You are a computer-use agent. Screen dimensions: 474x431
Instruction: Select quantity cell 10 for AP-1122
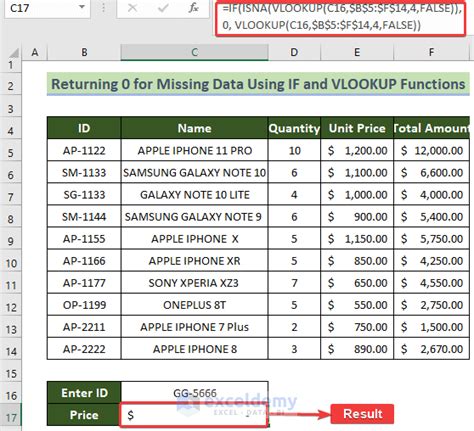(x=294, y=150)
